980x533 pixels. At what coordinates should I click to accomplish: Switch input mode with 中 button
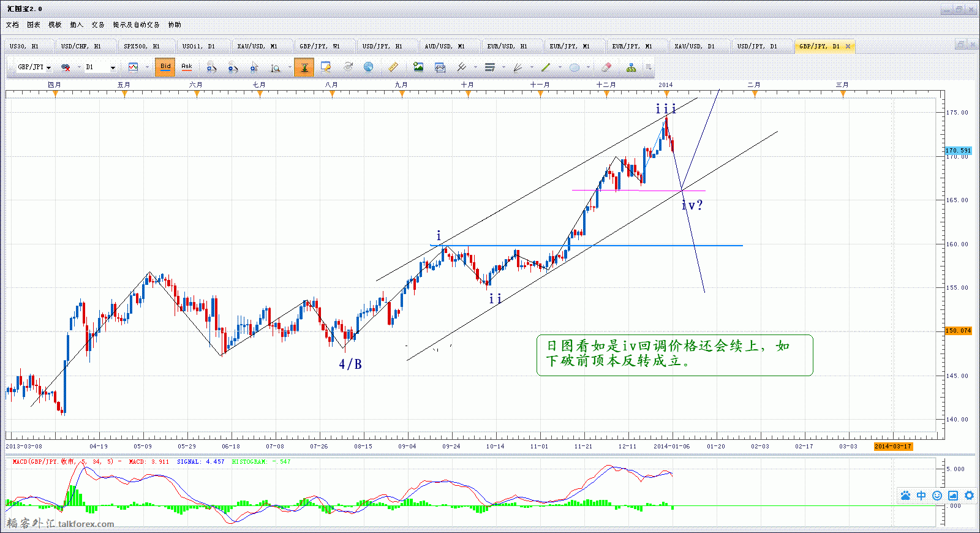click(921, 496)
